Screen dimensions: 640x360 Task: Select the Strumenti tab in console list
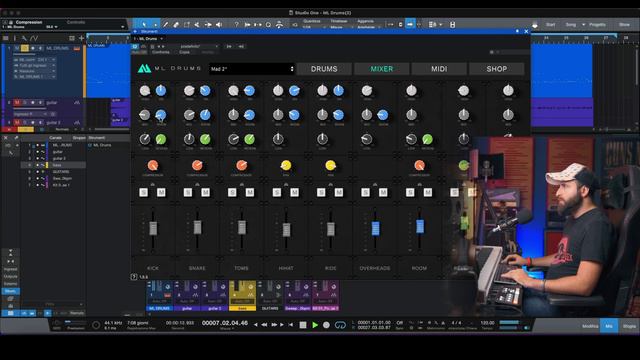coord(97,138)
